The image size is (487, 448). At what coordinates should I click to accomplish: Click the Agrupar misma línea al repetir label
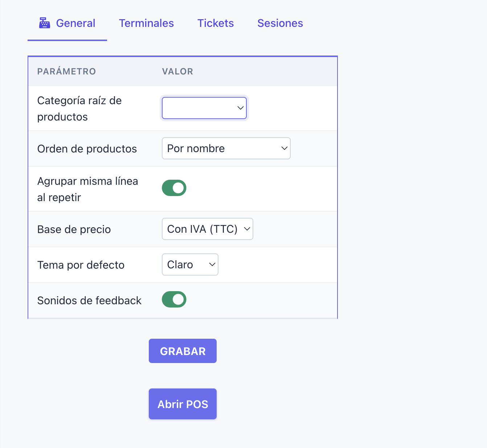click(x=87, y=189)
